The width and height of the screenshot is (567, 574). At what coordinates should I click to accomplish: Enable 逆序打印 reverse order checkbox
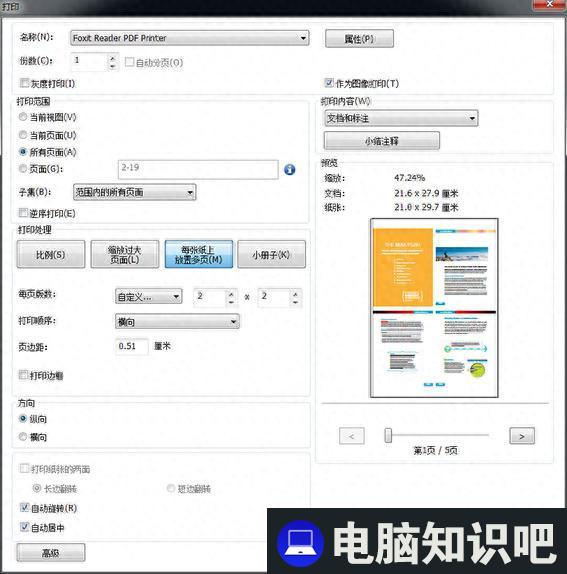23,213
